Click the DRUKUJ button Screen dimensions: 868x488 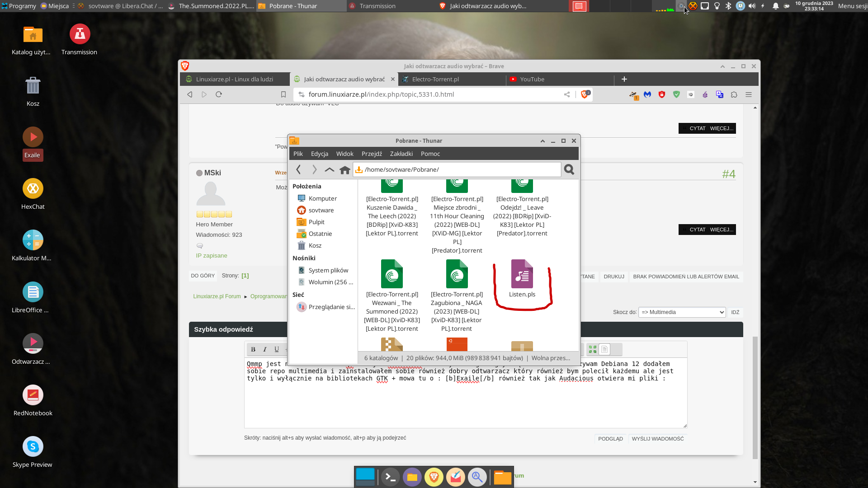(x=614, y=277)
